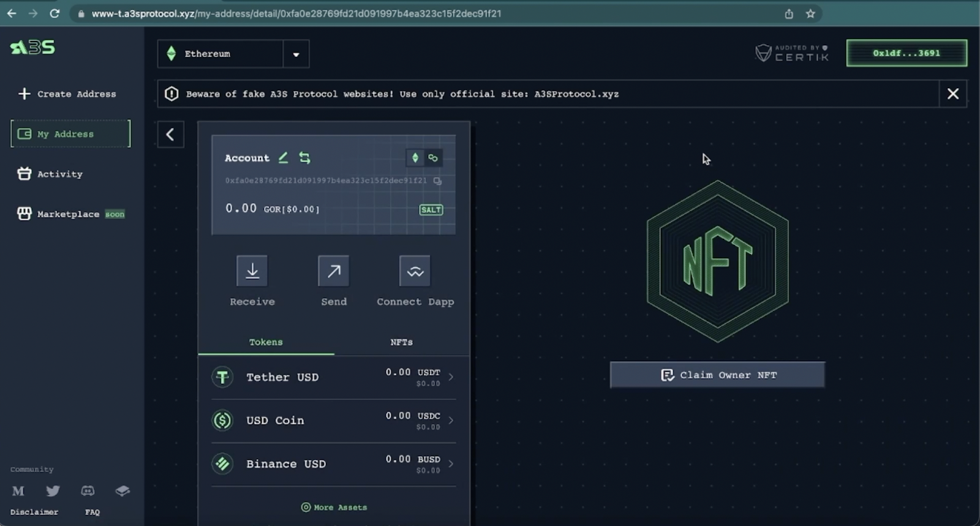Click the 0.00 USDC balance

click(x=413, y=416)
